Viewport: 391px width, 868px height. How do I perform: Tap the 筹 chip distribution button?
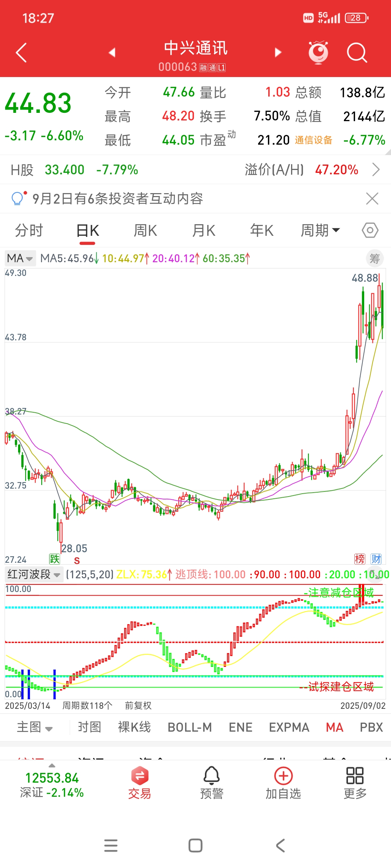375,259
